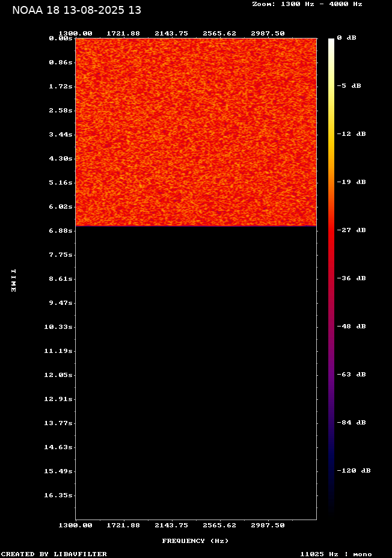Image resolution: width=392 pixels, height=558 pixels.
Task: Click the bottom axis 2565.62 frequency label
Action: coord(219,526)
